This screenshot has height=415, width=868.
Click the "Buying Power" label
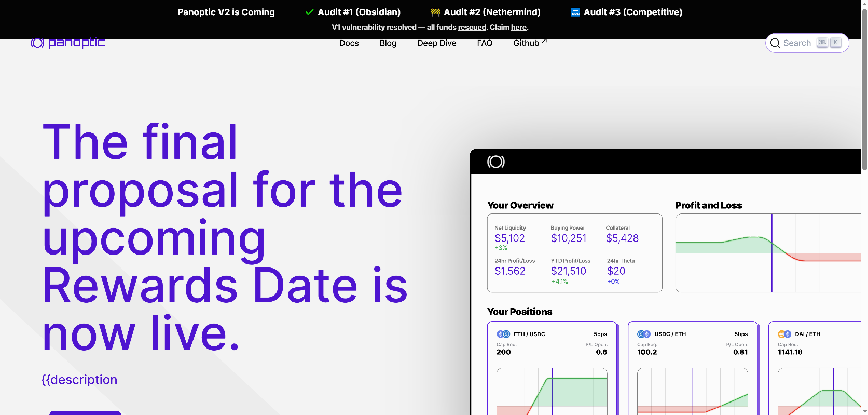pos(568,227)
